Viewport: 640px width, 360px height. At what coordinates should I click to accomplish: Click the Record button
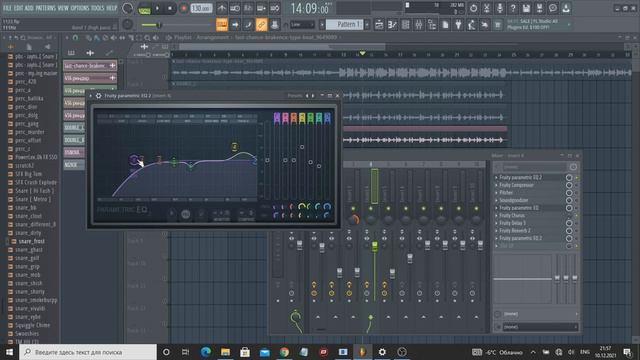click(x=183, y=8)
